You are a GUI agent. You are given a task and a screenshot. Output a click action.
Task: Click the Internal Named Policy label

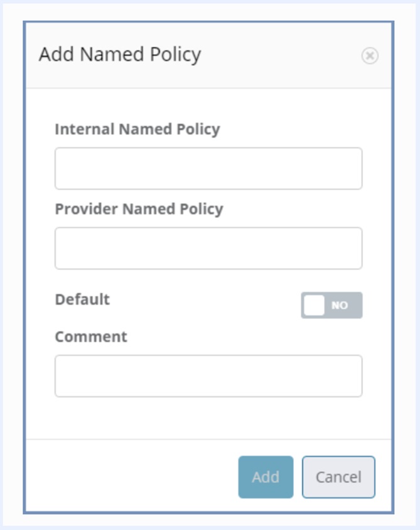tap(137, 129)
